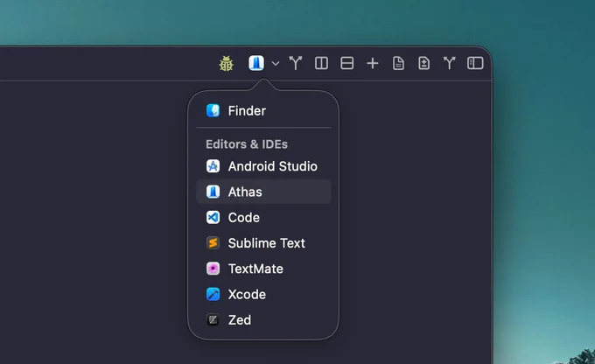This screenshot has width=595, height=364.
Task: Click the rightmost branch fork icon
Action: coord(449,63)
